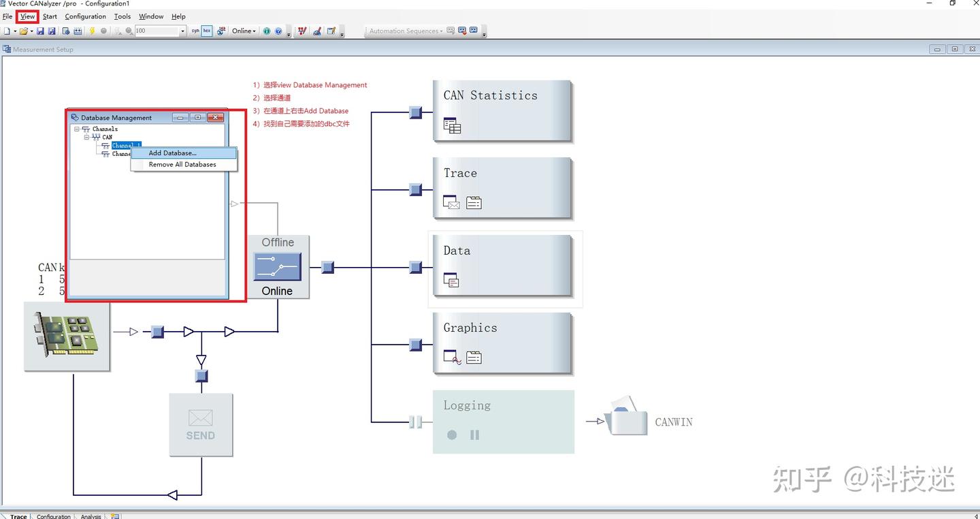980x519 pixels.
Task: Click the CAN network interface card icon
Action: click(x=67, y=336)
